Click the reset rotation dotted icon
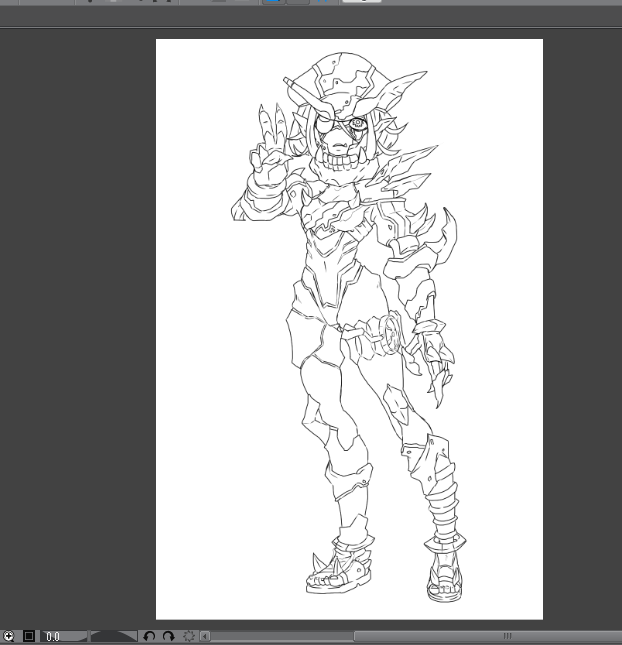Image resolution: width=622 pixels, height=645 pixels. click(x=188, y=636)
